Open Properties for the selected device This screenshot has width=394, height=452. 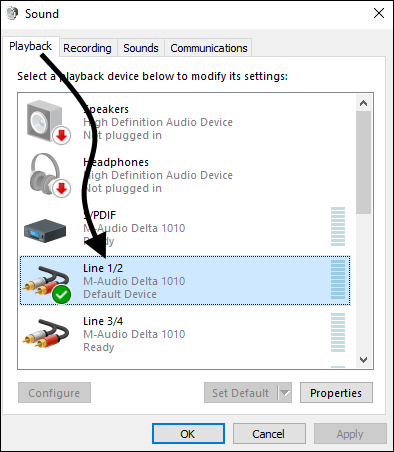click(x=336, y=393)
